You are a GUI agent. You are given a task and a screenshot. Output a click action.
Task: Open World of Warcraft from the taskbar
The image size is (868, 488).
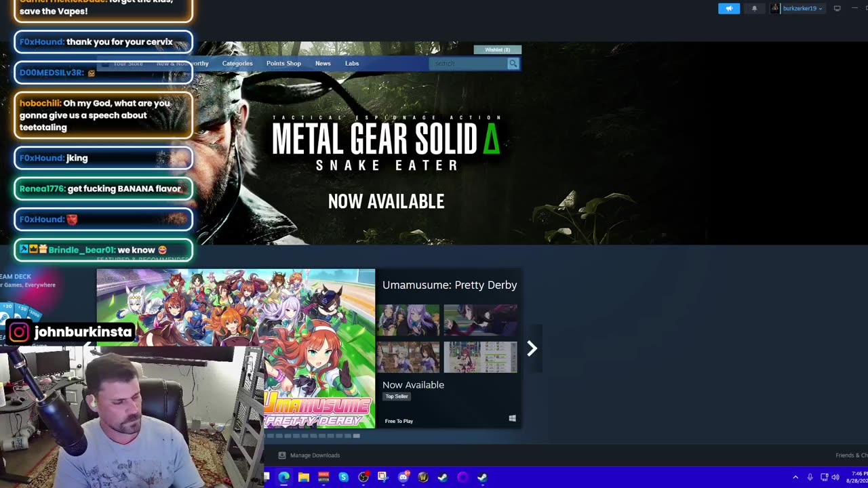click(423, 477)
